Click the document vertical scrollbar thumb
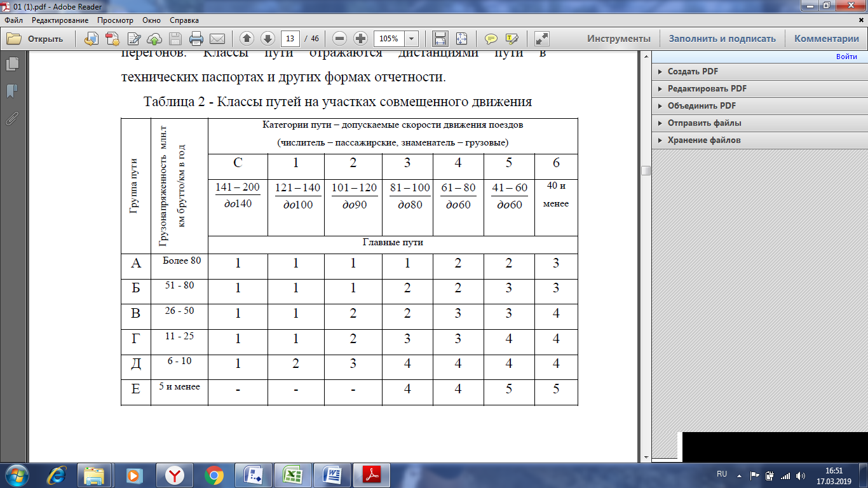868x488 pixels. (x=646, y=170)
